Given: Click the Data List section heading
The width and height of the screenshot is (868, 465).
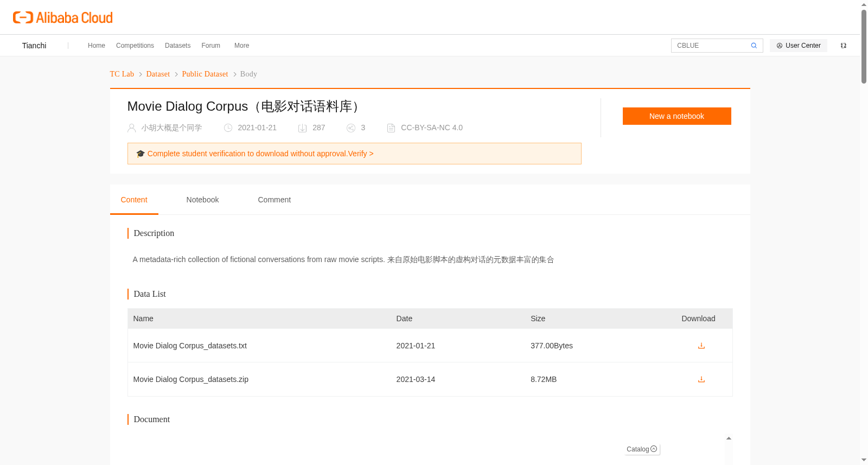Looking at the screenshot, I should point(150,294).
